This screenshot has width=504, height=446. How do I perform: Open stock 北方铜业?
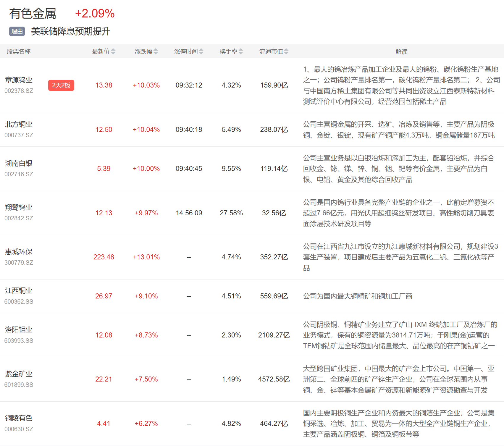pos(19,124)
